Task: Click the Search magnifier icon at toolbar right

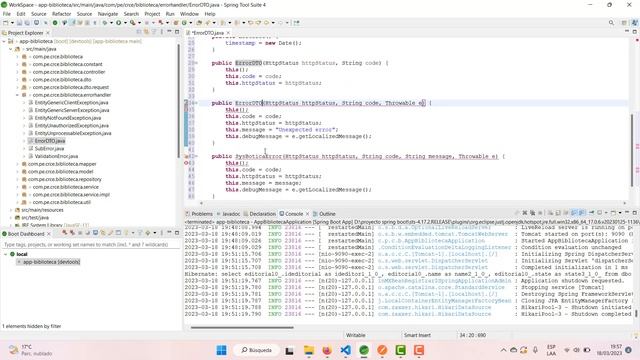Action: point(611,23)
